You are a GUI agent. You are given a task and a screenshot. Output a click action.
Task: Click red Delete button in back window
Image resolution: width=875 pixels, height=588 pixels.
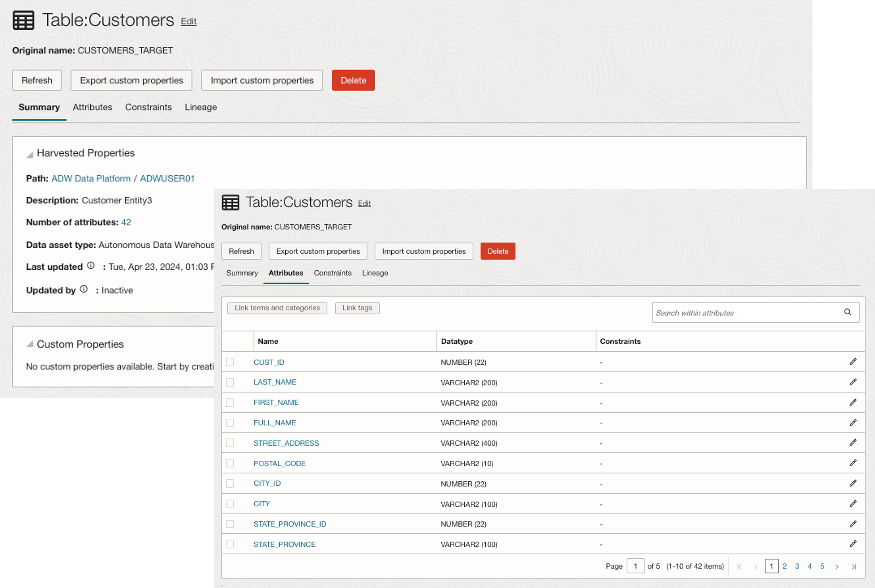[x=353, y=80]
